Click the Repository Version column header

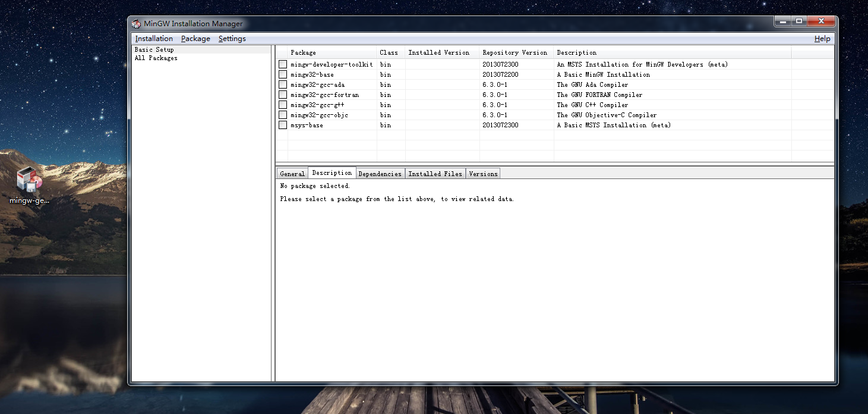click(516, 53)
